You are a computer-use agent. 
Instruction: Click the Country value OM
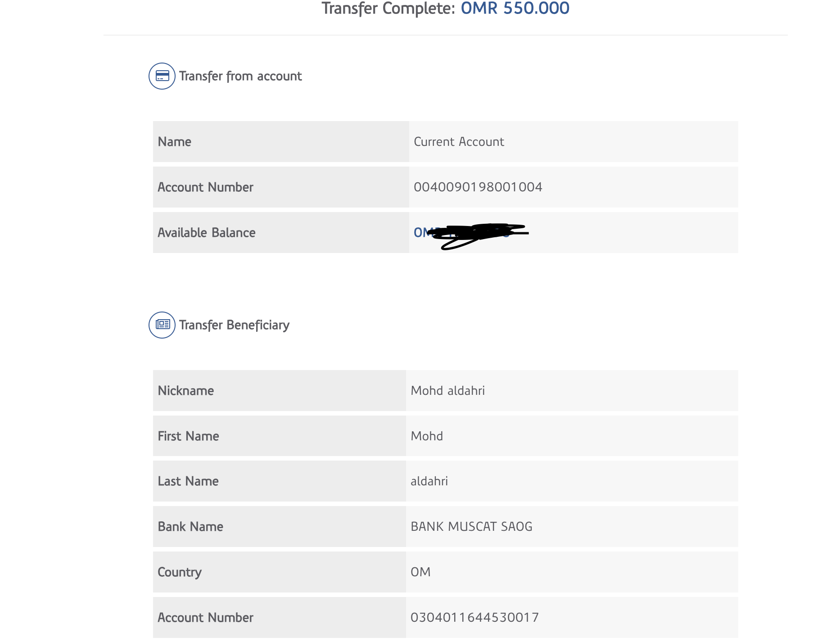tap(420, 572)
